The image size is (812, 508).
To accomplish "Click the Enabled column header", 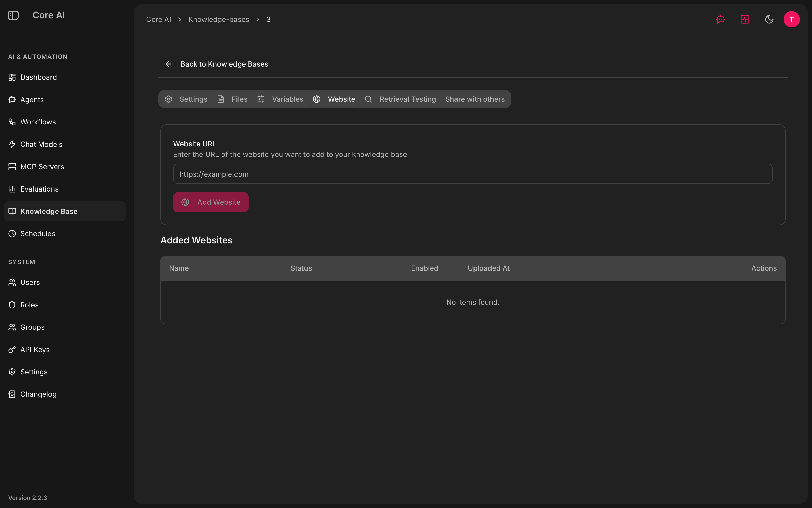I will tap(425, 268).
